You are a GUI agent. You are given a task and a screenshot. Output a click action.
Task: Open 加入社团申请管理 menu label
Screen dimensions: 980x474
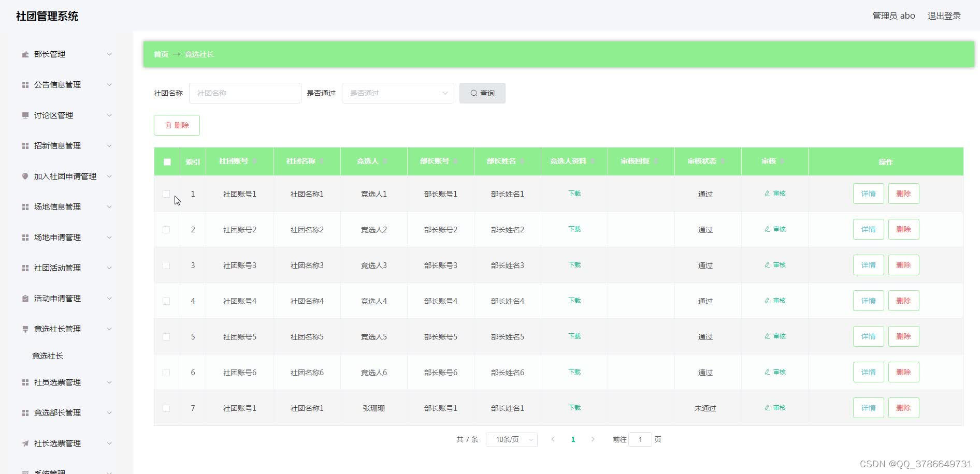pyautogui.click(x=65, y=176)
